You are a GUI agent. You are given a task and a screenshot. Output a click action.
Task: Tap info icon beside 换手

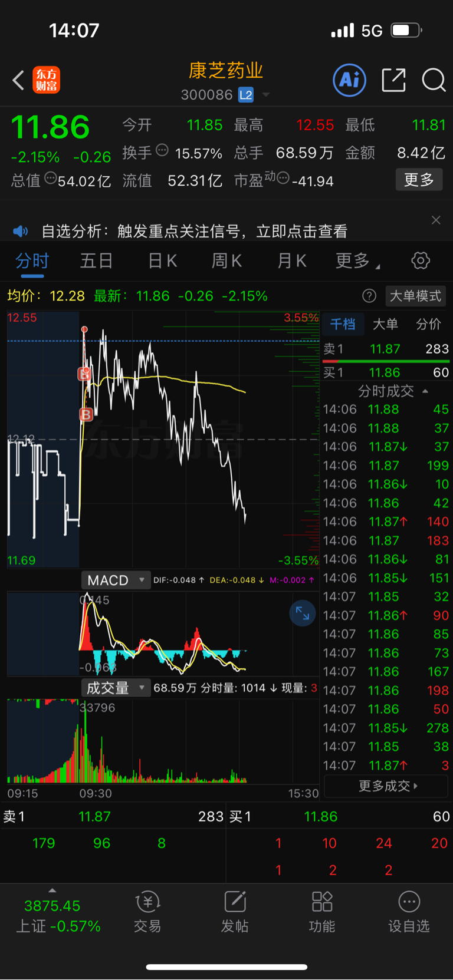click(x=162, y=150)
